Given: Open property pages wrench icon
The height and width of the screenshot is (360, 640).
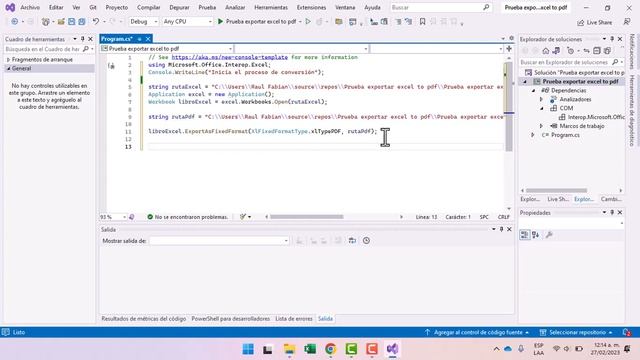Looking at the screenshot, I should [x=549, y=235].
